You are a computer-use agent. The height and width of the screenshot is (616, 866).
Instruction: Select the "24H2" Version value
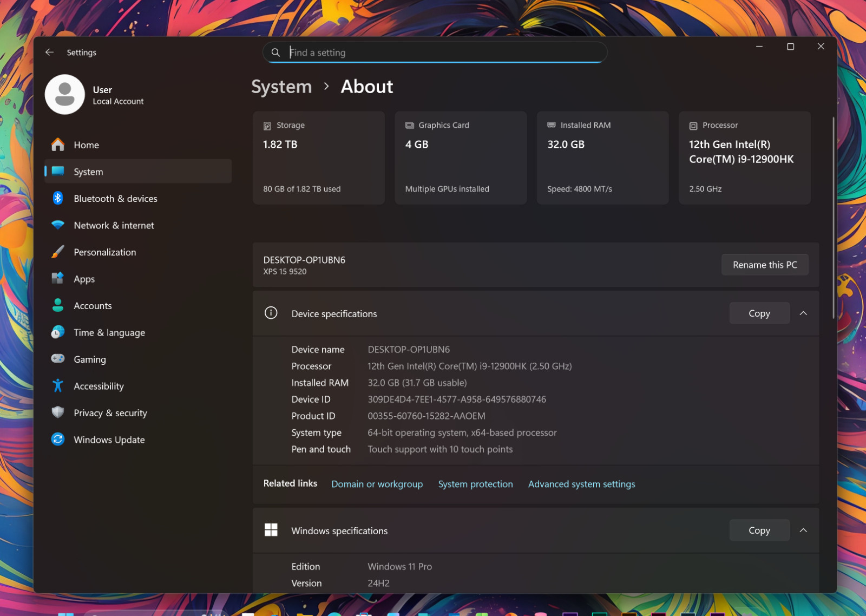click(378, 584)
